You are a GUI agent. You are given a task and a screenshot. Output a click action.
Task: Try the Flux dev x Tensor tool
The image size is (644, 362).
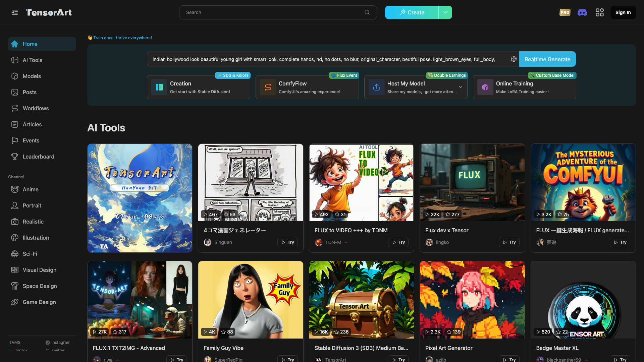pyautogui.click(x=509, y=242)
